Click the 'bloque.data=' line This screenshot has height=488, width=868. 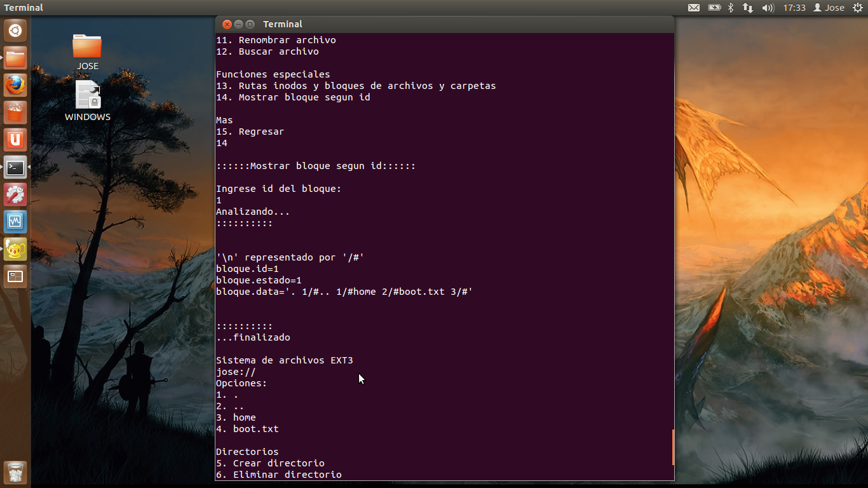click(344, 292)
